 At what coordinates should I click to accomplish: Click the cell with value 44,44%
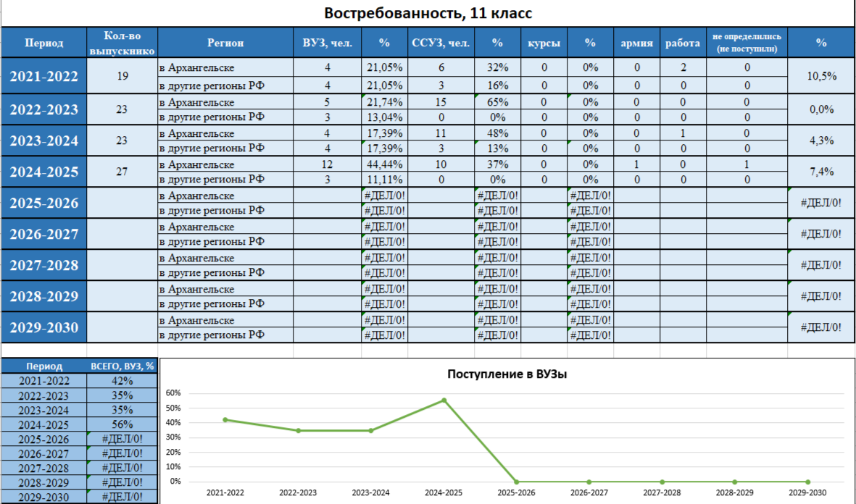384,164
